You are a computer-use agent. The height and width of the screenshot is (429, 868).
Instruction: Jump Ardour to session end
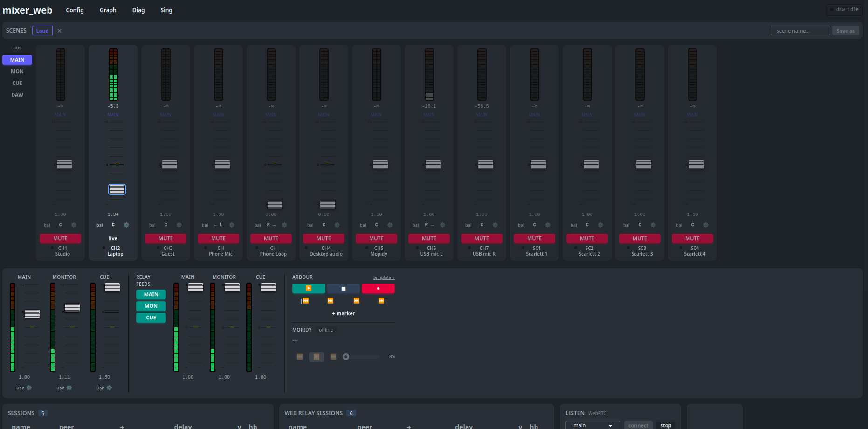coord(382,301)
